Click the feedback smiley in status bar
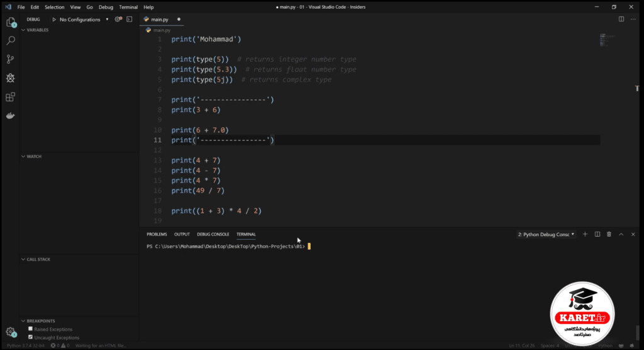The height and width of the screenshot is (350, 644). tap(621, 346)
